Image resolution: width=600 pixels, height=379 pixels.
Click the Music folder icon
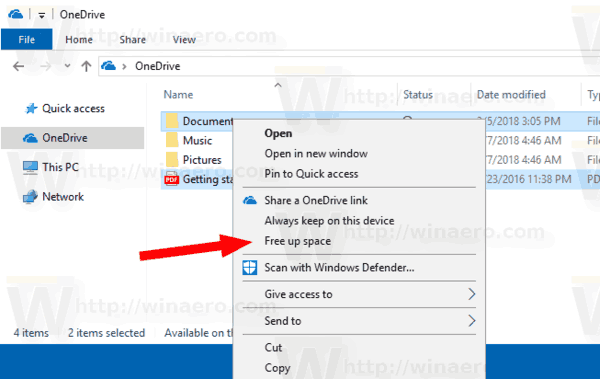pyautogui.click(x=172, y=140)
